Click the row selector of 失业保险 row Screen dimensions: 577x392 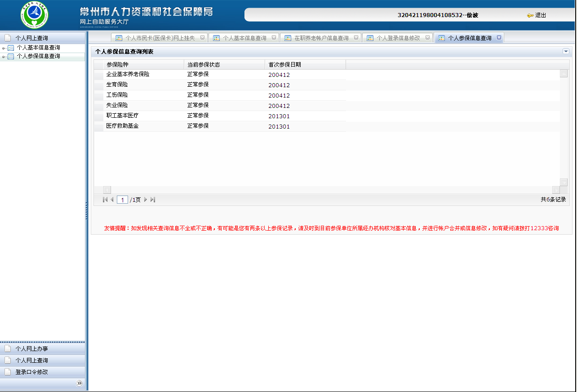click(x=98, y=106)
